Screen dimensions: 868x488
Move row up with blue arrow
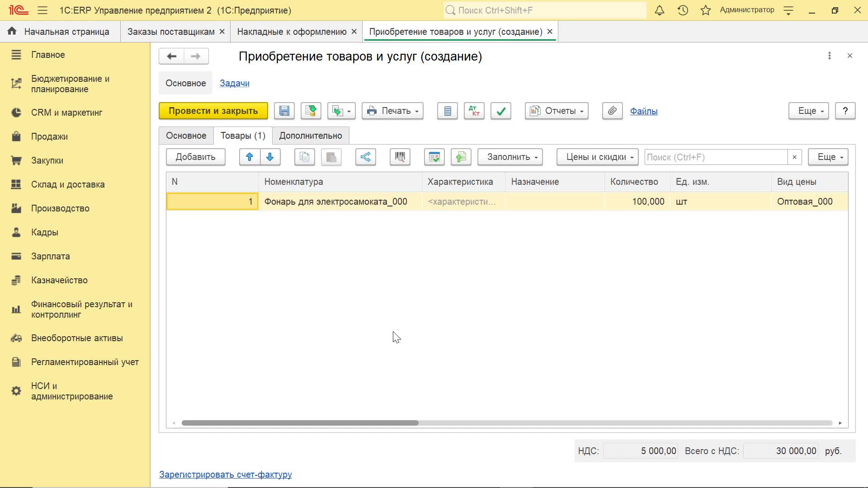250,157
